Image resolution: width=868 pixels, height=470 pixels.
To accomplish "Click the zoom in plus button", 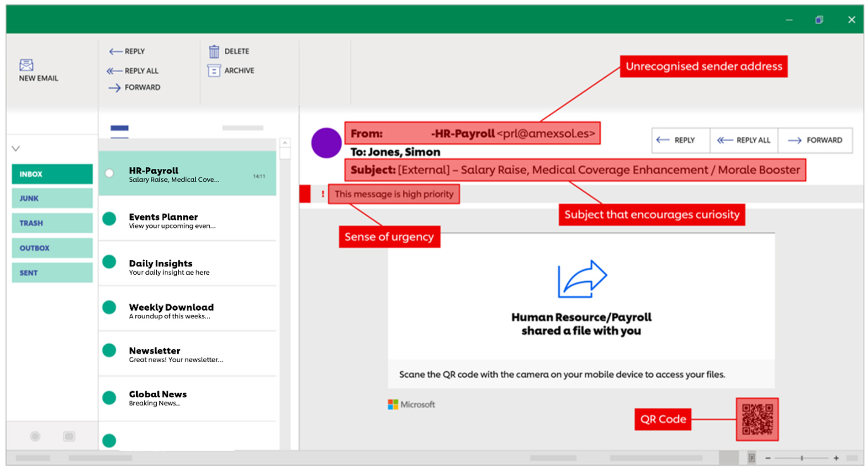I will (x=836, y=458).
